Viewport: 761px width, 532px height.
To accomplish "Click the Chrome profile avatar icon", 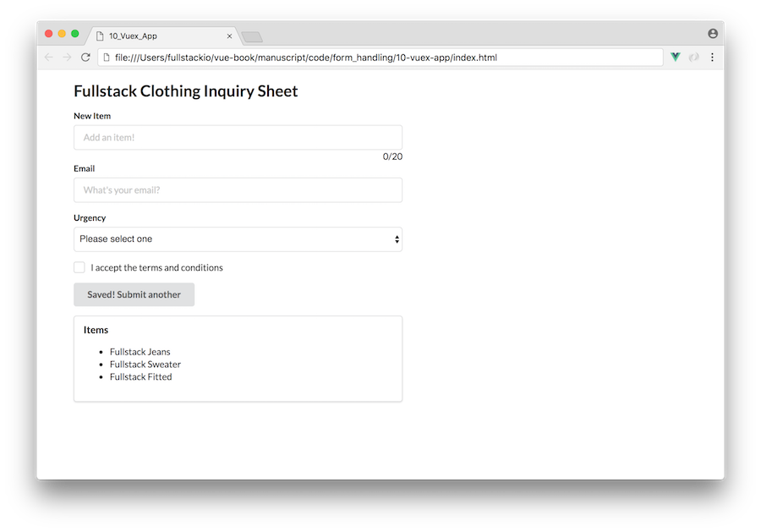I will [713, 34].
